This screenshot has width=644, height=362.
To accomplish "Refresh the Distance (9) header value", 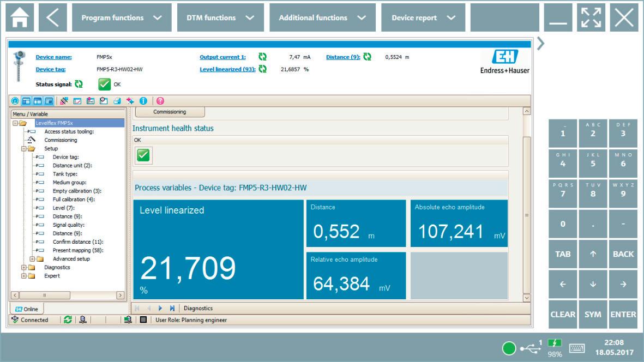I will pyautogui.click(x=367, y=57).
